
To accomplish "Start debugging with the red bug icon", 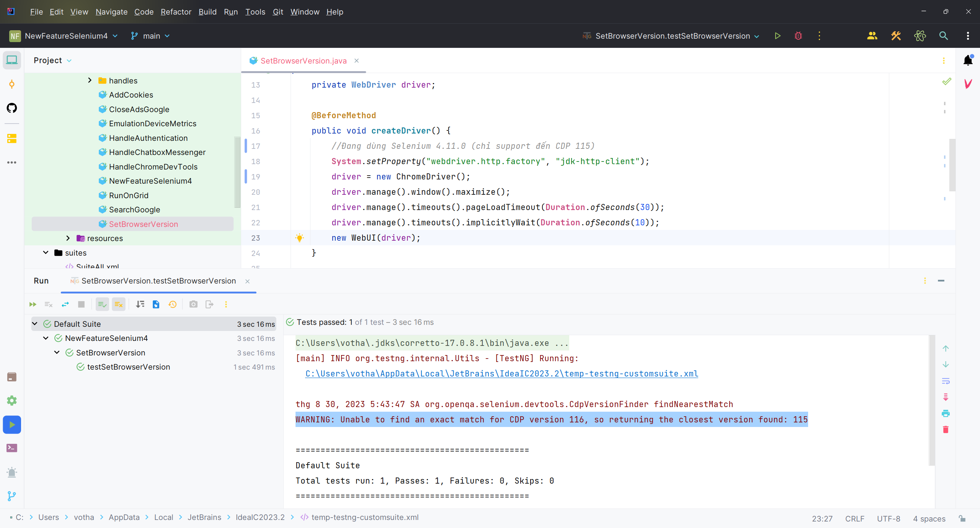I will point(798,36).
